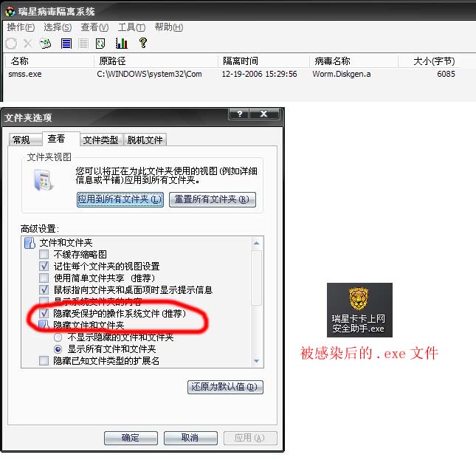
Task: Open the bar chart statistics toolbar icon
Action: pyautogui.click(x=122, y=44)
